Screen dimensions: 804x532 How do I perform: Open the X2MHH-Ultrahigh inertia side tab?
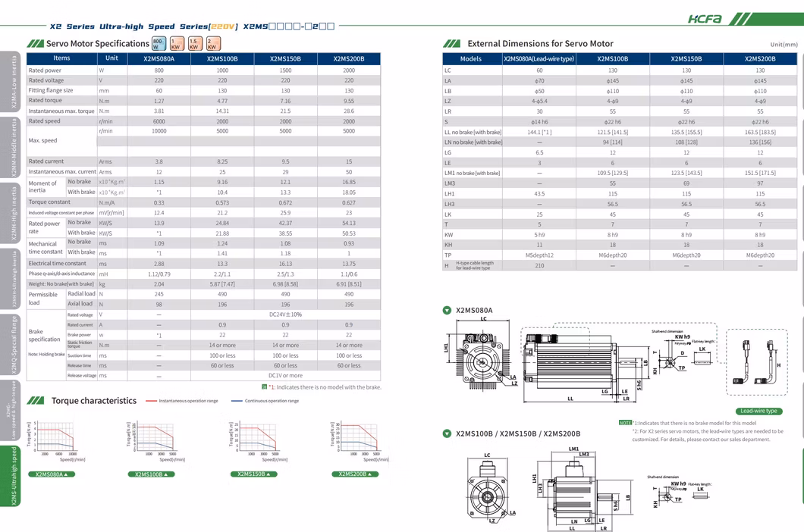point(11,279)
